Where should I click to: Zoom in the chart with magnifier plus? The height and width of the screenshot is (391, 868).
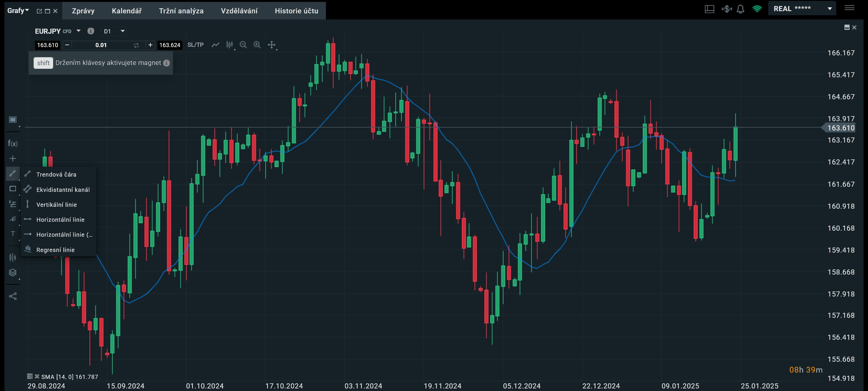(x=257, y=45)
